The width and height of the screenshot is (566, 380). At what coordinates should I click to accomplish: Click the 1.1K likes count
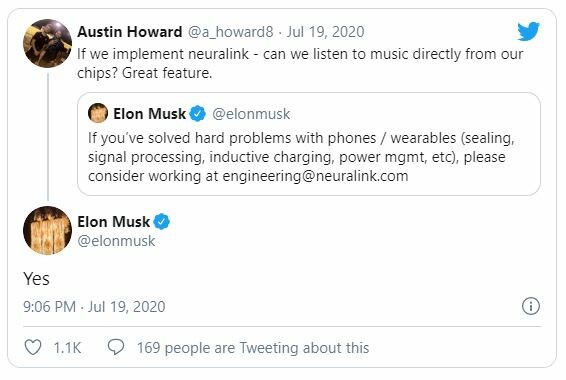[x=68, y=348]
